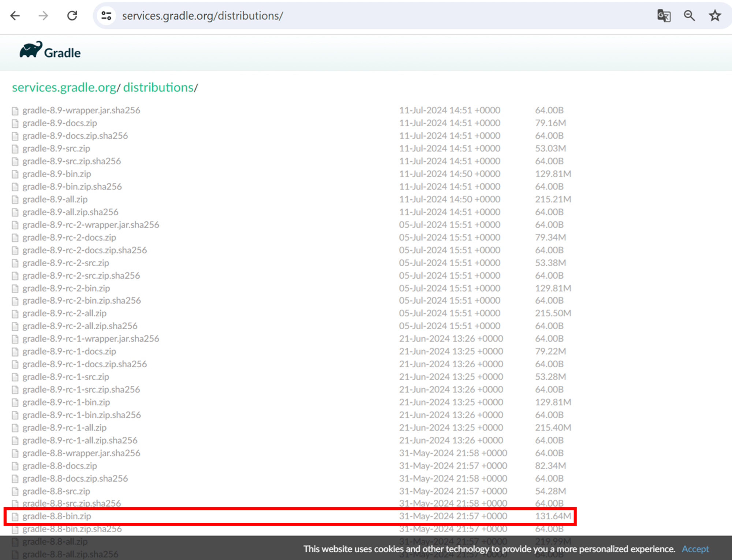Open gradle-8.9-all.zip.sha256
Viewport: 732px width, 560px height.
[x=70, y=212]
